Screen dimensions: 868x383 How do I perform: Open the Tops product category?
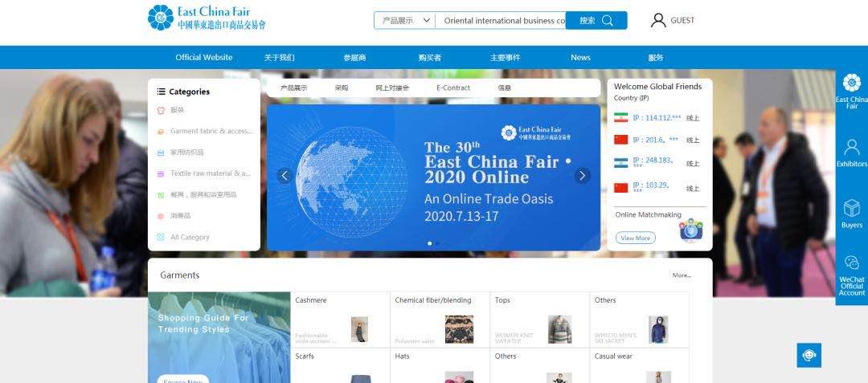pos(502,300)
